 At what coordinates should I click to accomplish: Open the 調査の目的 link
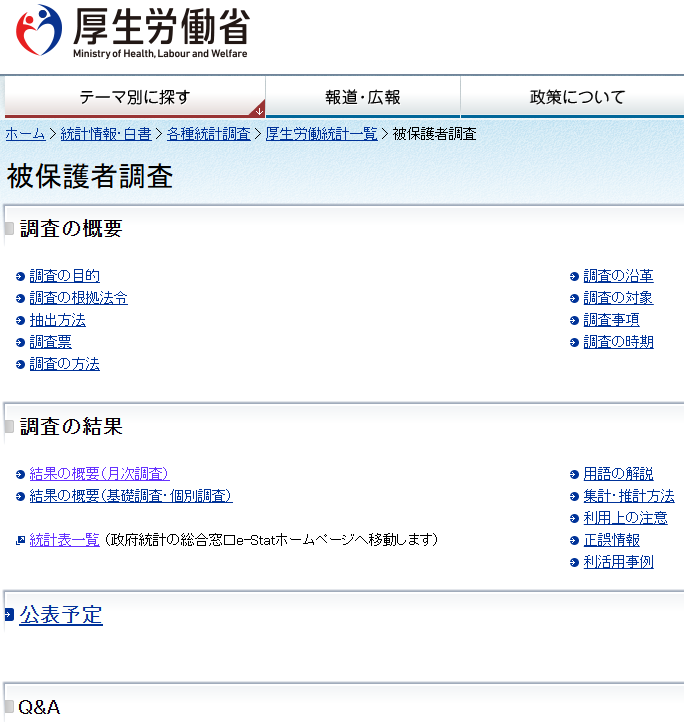64,276
